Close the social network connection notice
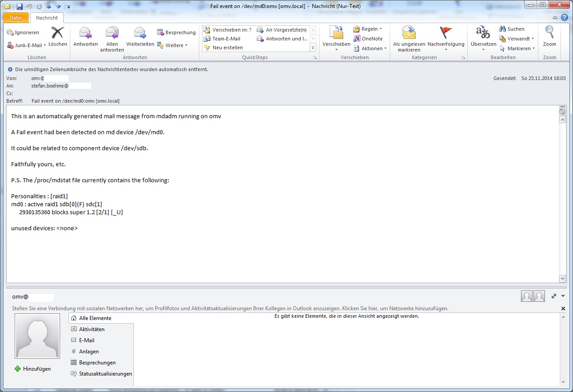This screenshot has width=573, height=392. pos(563,308)
